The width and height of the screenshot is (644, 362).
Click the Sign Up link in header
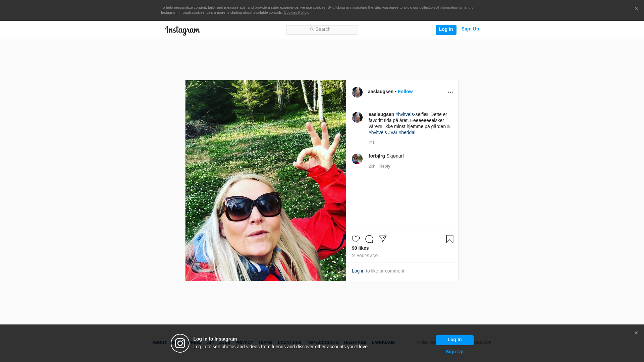pyautogui.click(x=470, y=29)
